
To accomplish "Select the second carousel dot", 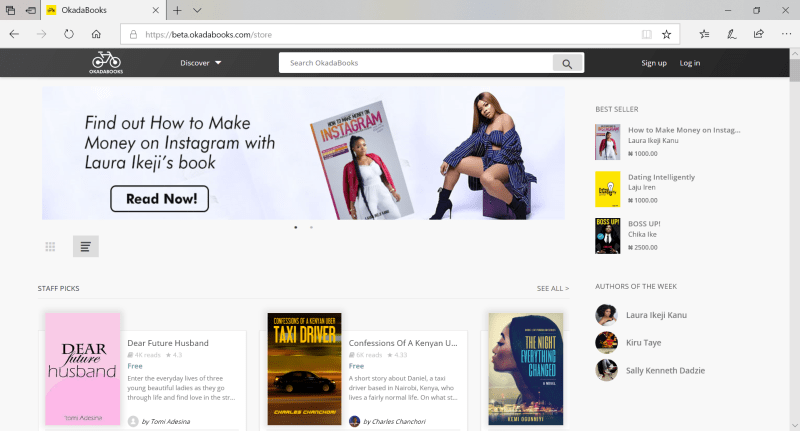I will point(311,227).
